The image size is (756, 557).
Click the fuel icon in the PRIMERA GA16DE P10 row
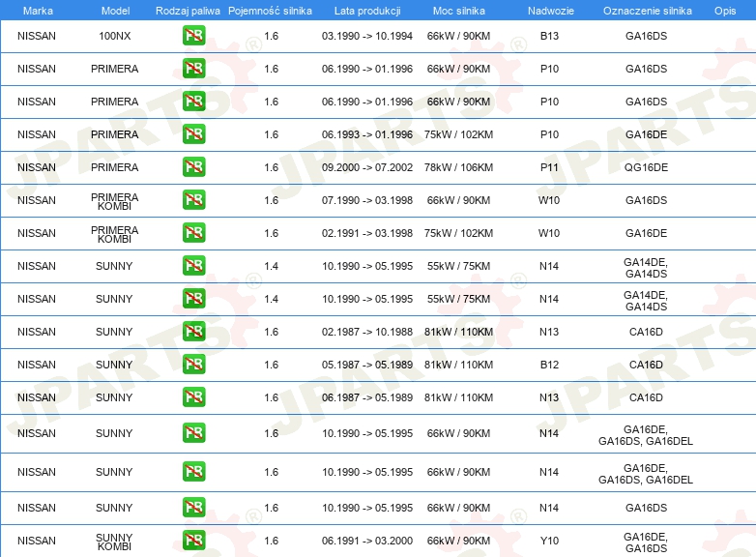pyautogui.click(x=193, y=134)
